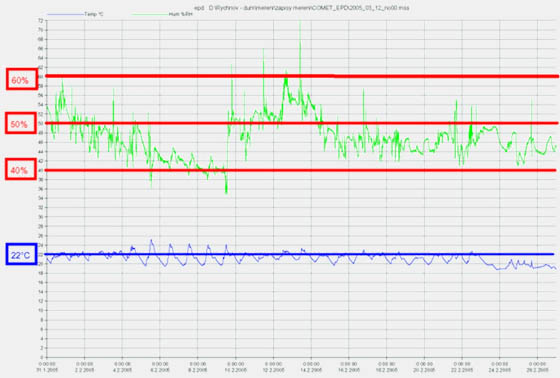This screenshot has height=378, width=560.
Task: Click the blue Temp legend line sample
Action: tap(65, 14)
